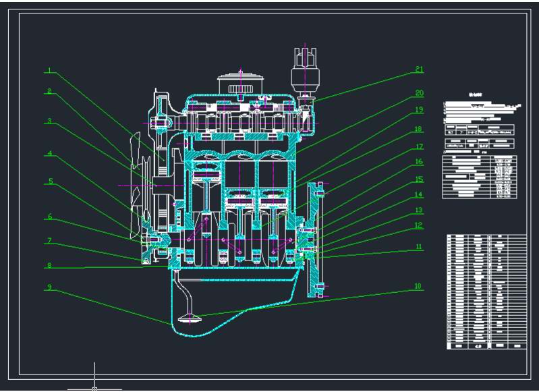Select the cooling fan blade on left
The height and width of the screenshot is (392, 539).
(136, 186)
